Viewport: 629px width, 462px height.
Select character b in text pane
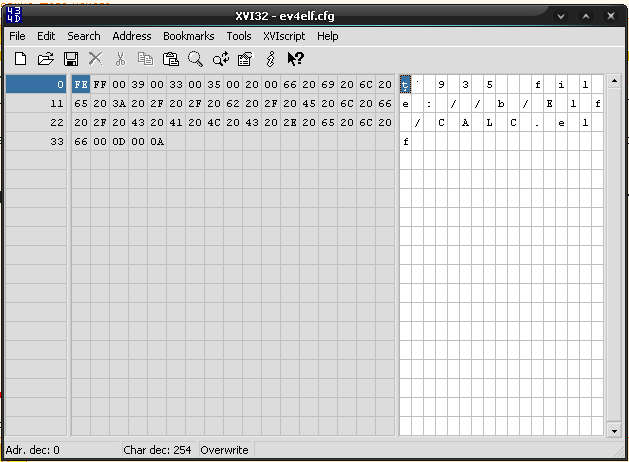[x=501, y=103]
